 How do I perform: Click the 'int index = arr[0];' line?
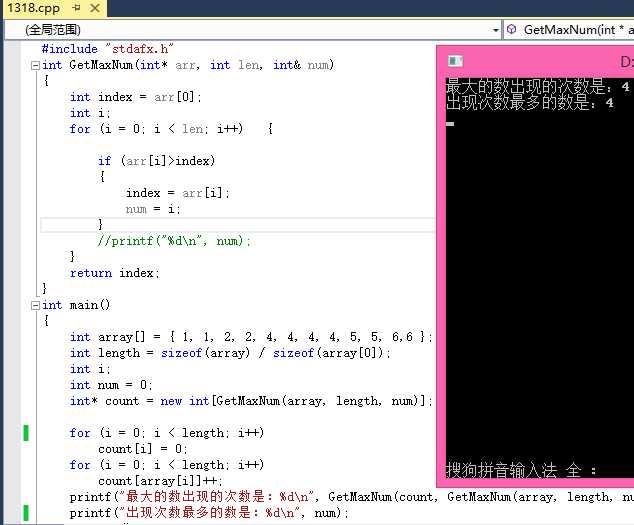[135, 97]
